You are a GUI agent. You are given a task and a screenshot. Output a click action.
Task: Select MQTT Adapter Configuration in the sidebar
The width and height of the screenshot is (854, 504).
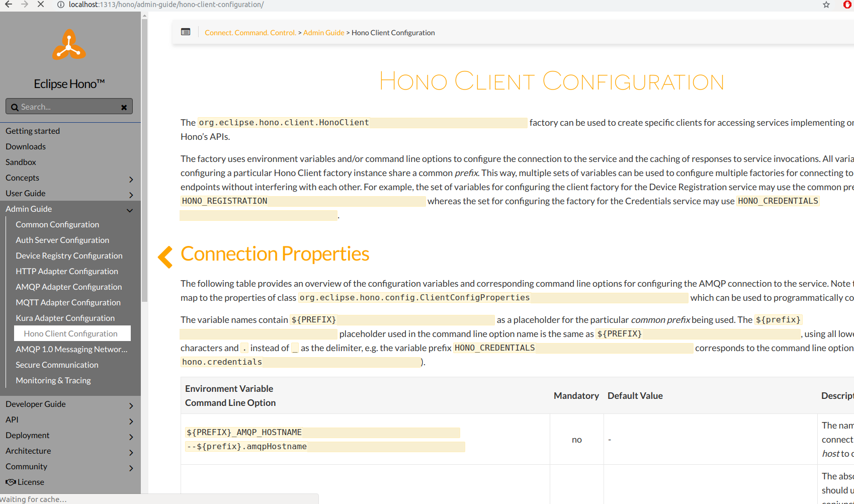(68, 302)
